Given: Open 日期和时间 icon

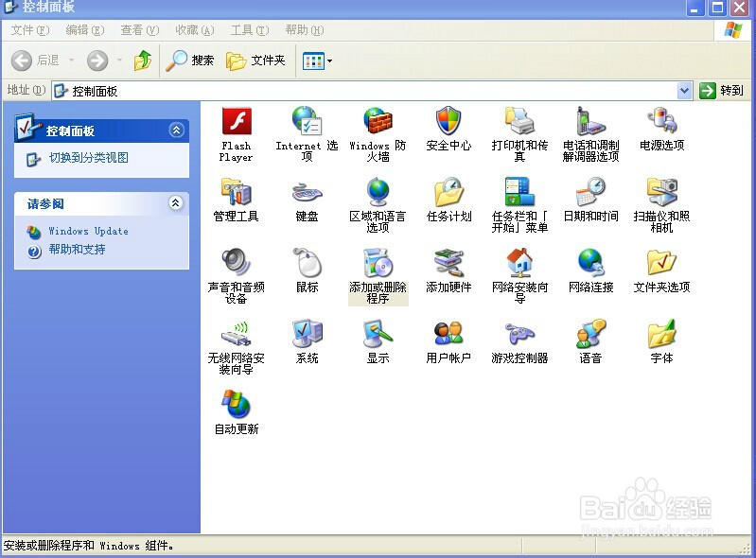Looking at the screenshot, I should 590,192.
